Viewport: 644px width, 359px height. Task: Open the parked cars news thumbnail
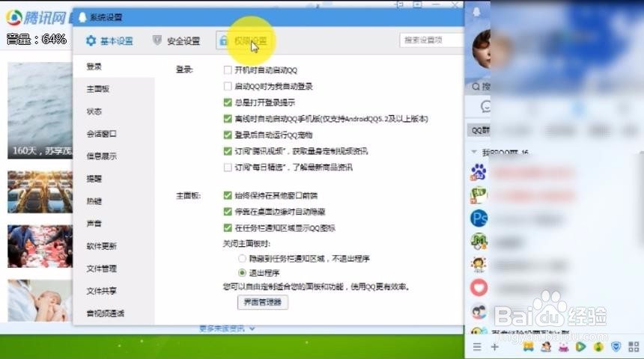40,191
